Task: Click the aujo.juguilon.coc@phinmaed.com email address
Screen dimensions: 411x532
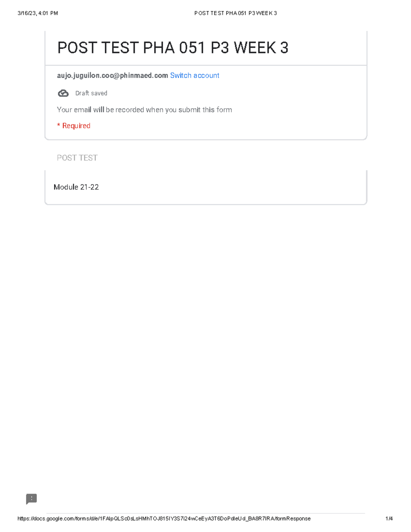Action: coord(112,76)
